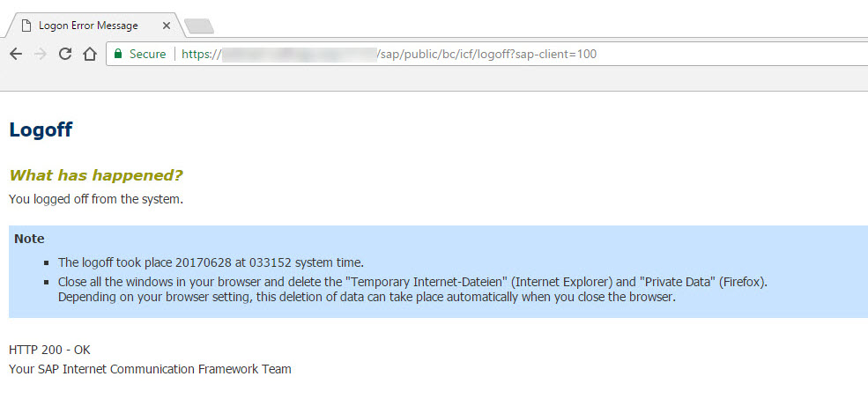This screenshot has height=406, width=868.
Task: Open a new browser tab
Action: (199, 26)
